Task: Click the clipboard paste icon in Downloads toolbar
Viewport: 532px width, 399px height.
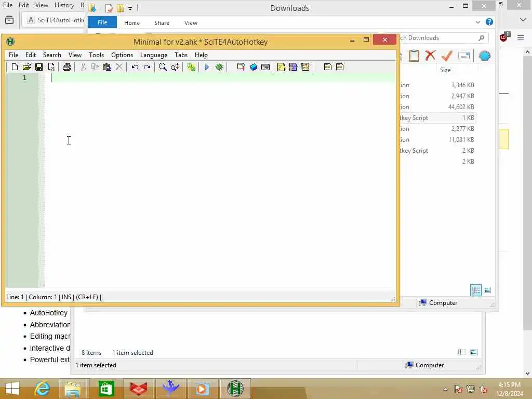Action: 414,55
